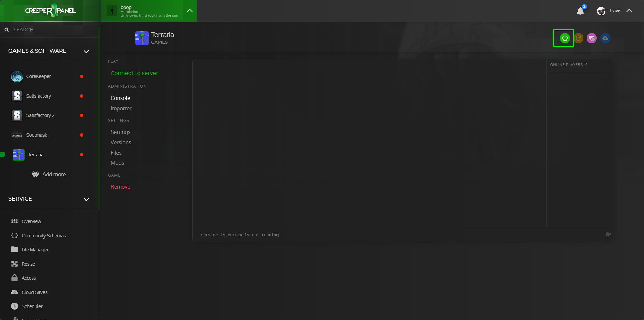644x320 pixels.
Task: Click the pink heart-plus icon
Action: coord(592,38)
